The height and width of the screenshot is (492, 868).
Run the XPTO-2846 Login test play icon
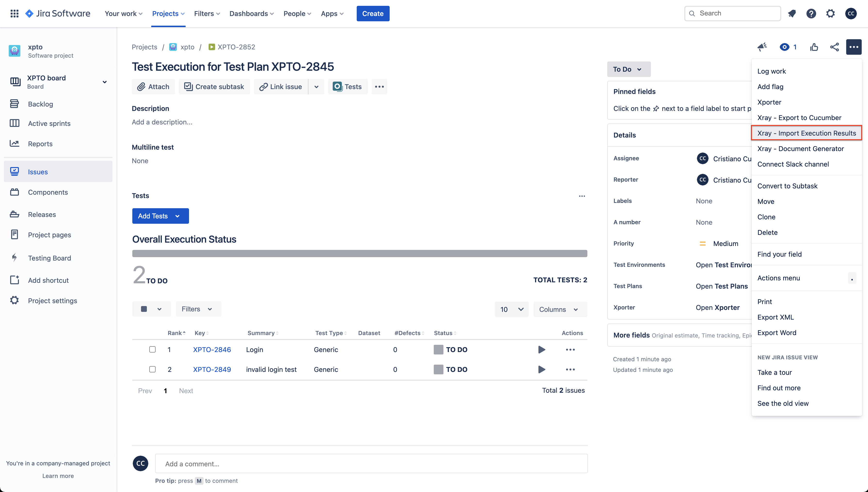pos(542,349)
